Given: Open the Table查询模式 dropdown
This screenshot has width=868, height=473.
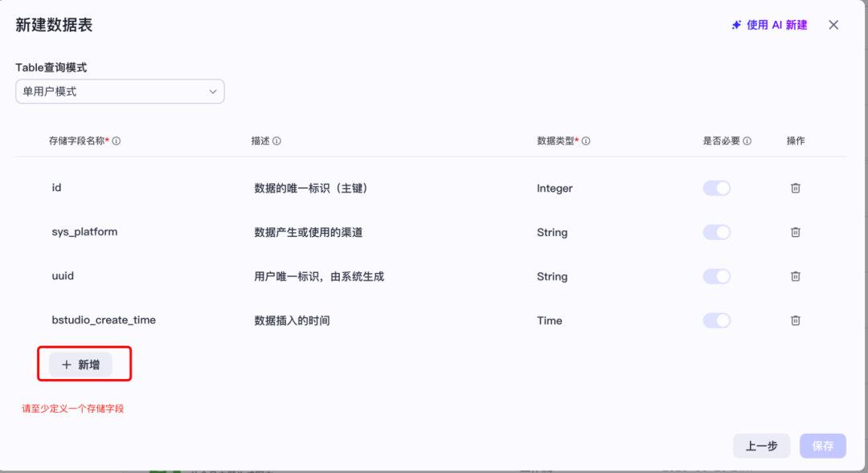Looking at the screenshot, I should (x=120, y=92).
